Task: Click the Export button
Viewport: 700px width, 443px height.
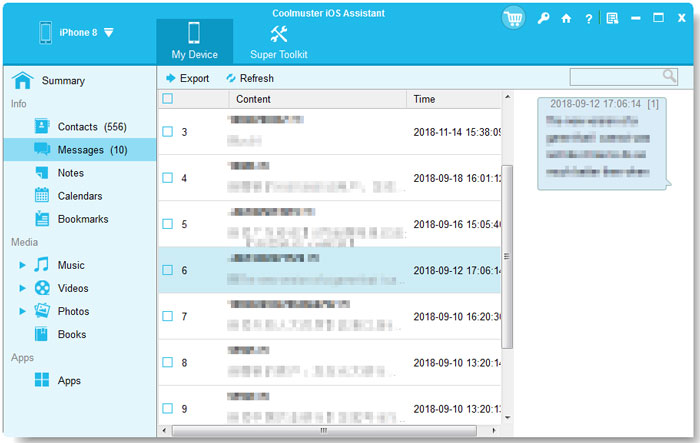Action: (188, 78)
